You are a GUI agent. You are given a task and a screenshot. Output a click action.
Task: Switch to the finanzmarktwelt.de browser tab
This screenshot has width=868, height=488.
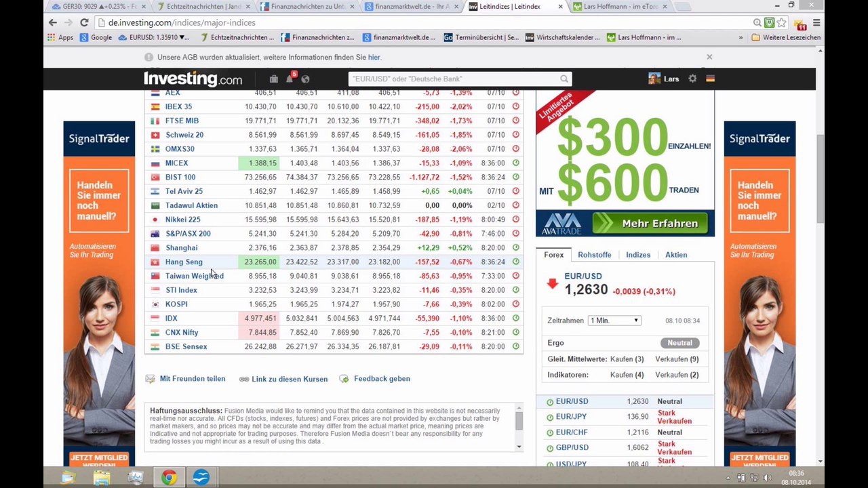pyautogui.click(x=410, y=7)
